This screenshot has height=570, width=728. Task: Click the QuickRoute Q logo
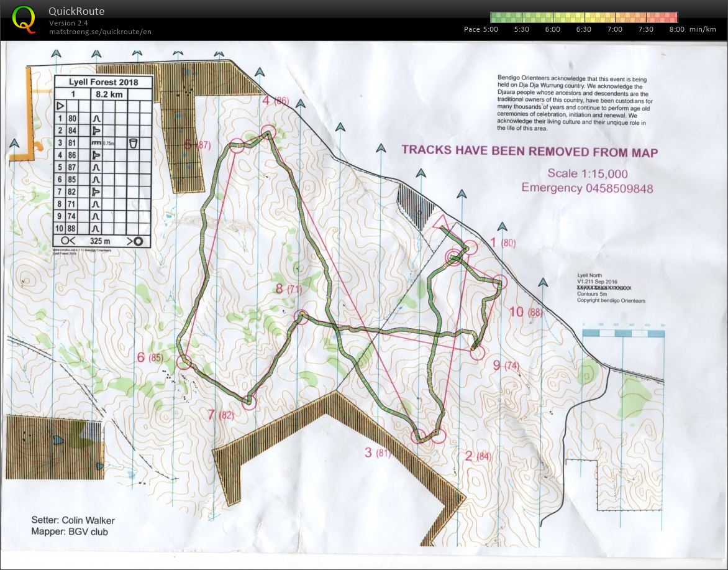(x=24, y=19)
